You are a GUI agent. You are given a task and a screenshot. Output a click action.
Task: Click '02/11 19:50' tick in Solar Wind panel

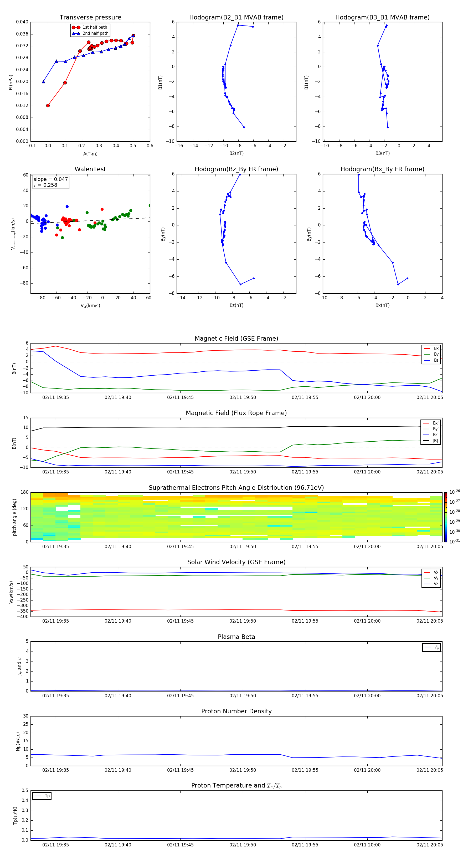coord(243,621)
